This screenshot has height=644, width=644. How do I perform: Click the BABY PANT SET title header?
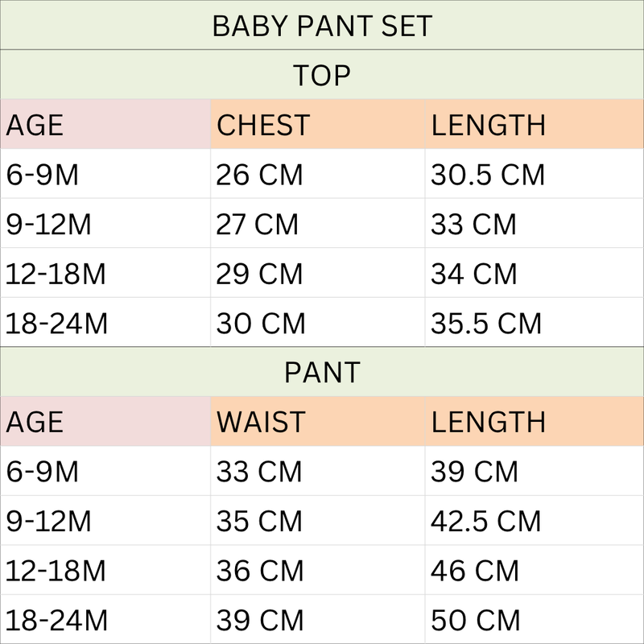pos(322,25)
